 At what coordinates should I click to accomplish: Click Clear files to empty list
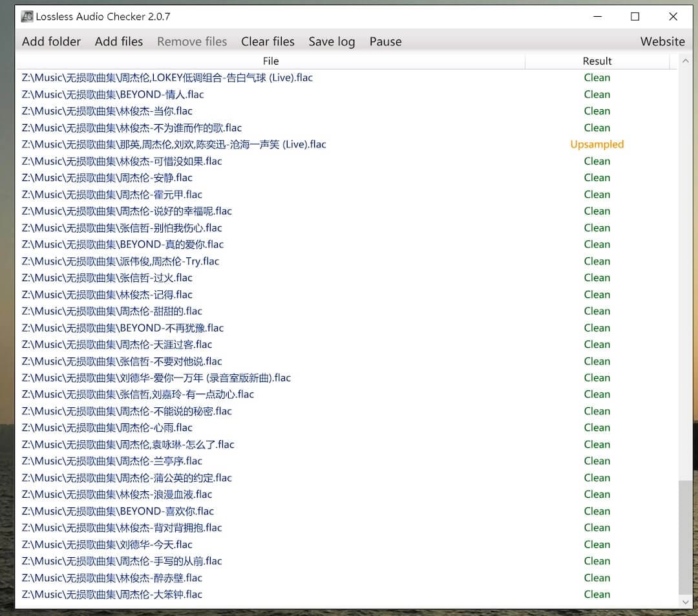tap(268, 41)
